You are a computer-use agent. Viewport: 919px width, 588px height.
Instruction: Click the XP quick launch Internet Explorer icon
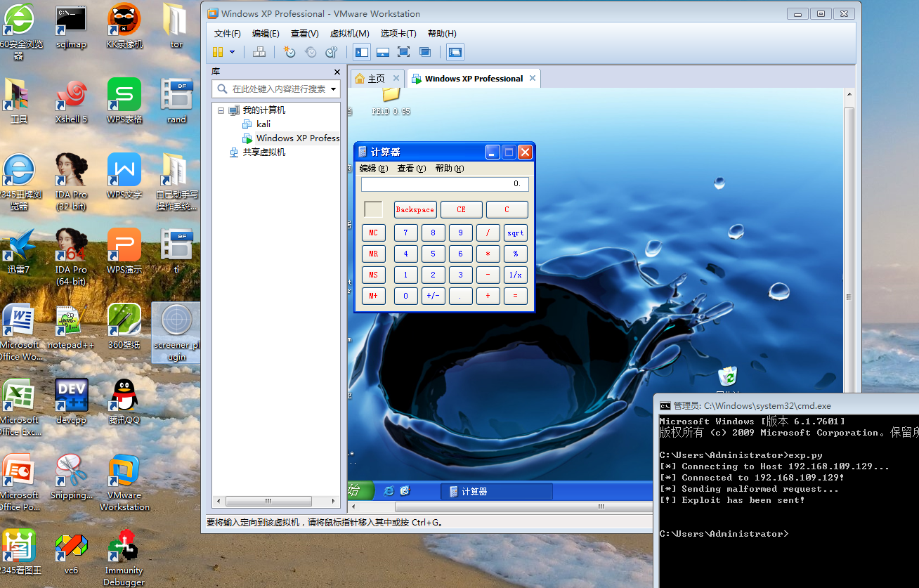tap(389, 491)
